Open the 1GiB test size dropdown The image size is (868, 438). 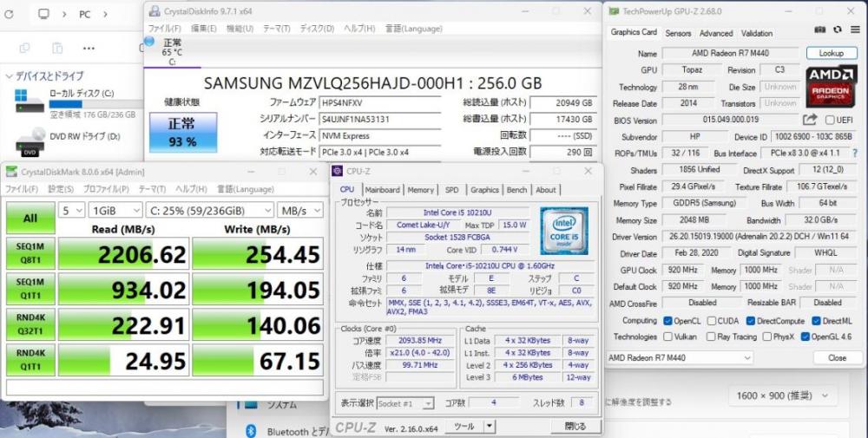point(116,210)
